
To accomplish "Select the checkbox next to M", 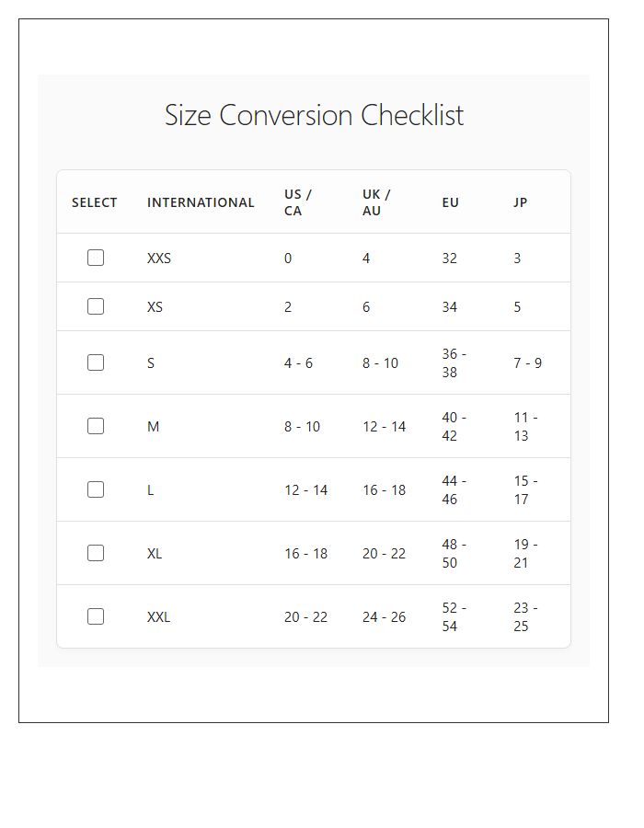I will click(x=96, y=425).
